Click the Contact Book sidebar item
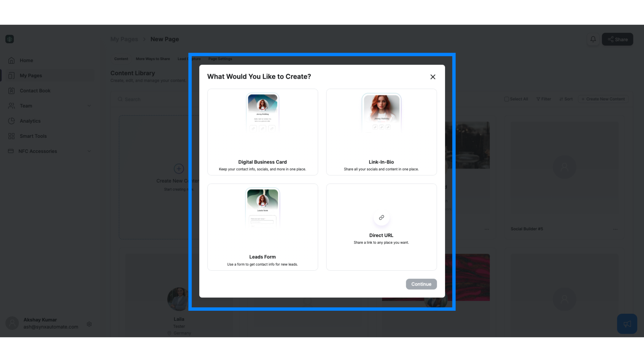Screen dimensions: 644x362 click(35, 90)
